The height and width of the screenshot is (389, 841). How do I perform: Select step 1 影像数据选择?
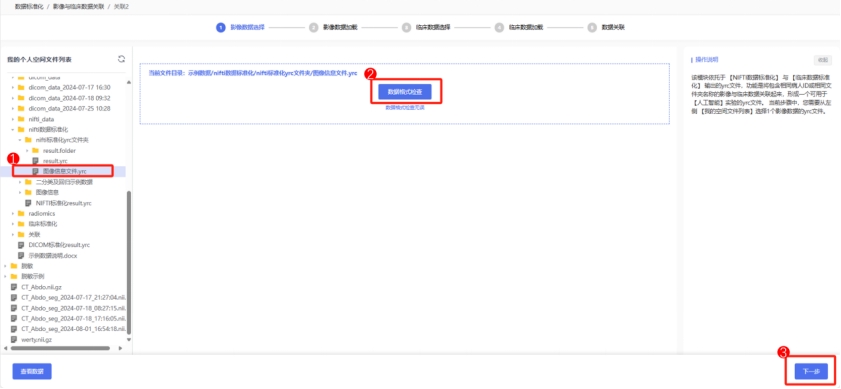coord(240,27)
